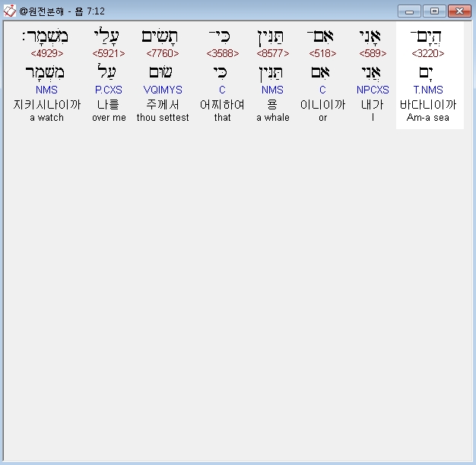476x465 pixels.
Task: Select the Korean gloss 용
Action: 272,105
